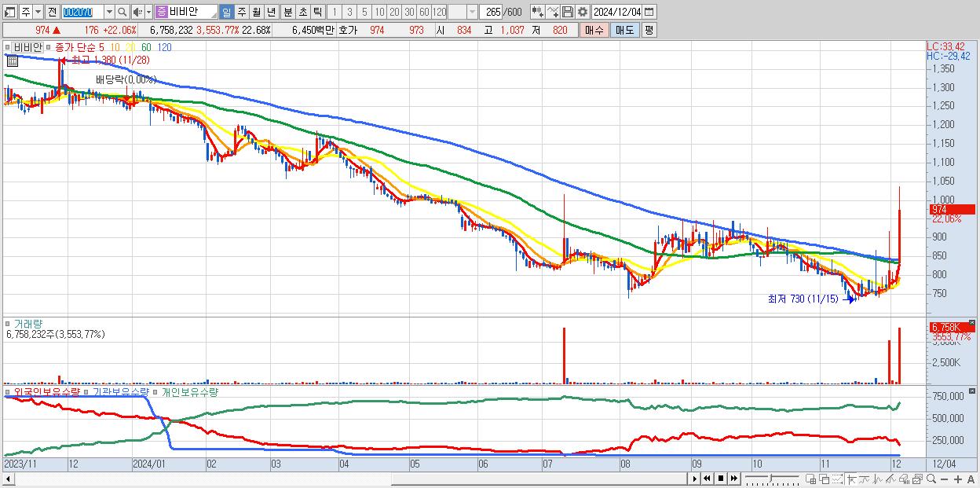The width and height of the screenshot is (980, 488).
Task: Open chart settings gear icon
Action: click(582, 12)
